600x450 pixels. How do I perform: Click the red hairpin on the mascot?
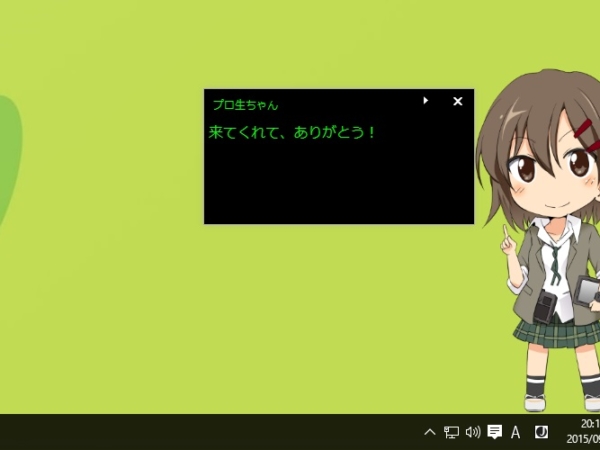click(583, 129)
